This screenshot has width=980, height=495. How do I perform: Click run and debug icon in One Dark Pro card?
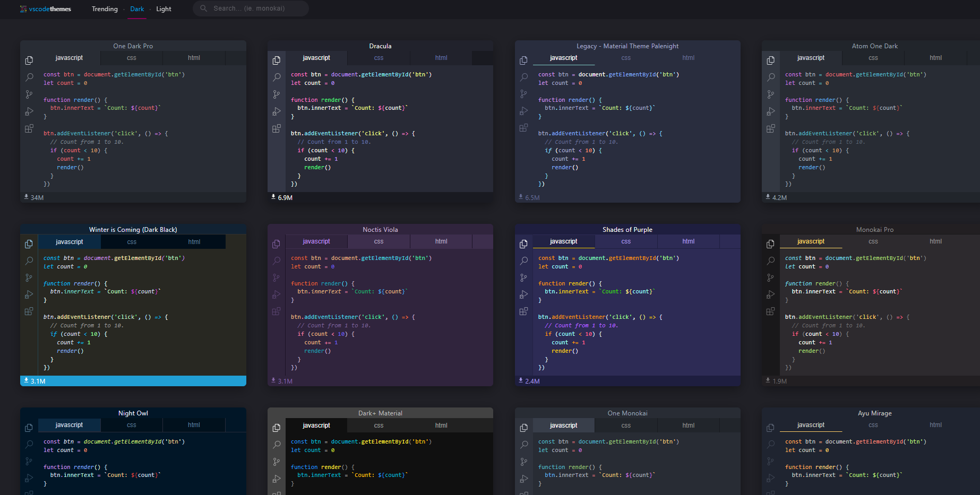click(29, 111)
